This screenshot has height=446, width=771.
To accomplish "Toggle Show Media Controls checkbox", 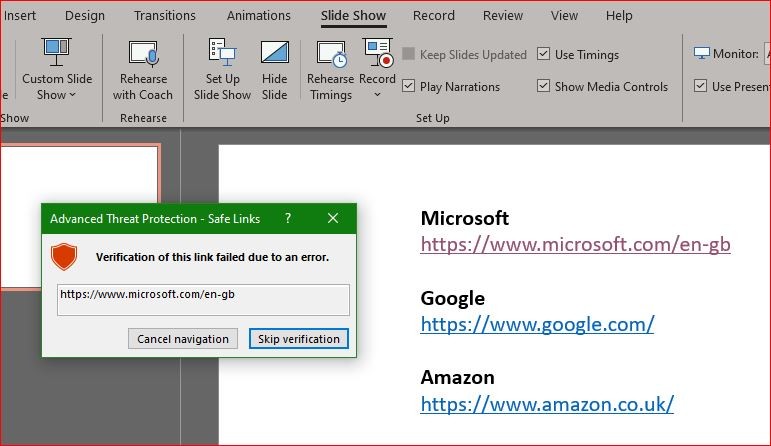I will [543, 86].
